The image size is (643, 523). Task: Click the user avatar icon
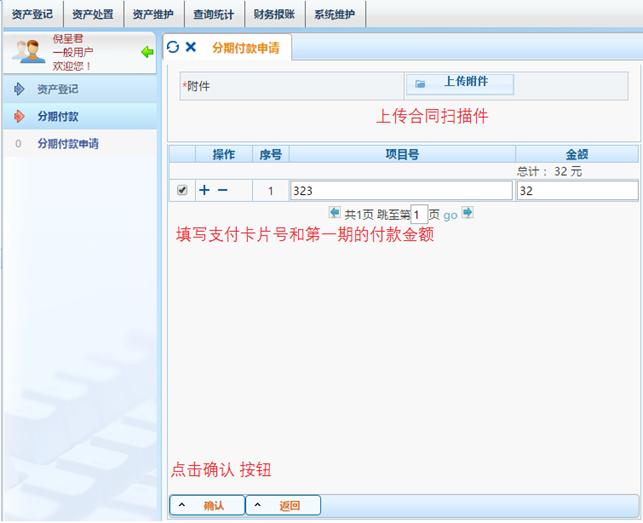(28, 52)
